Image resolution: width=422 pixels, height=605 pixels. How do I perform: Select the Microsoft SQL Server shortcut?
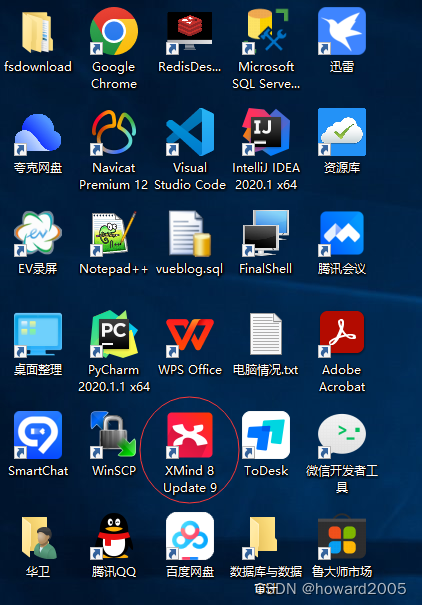pos(266,31)
